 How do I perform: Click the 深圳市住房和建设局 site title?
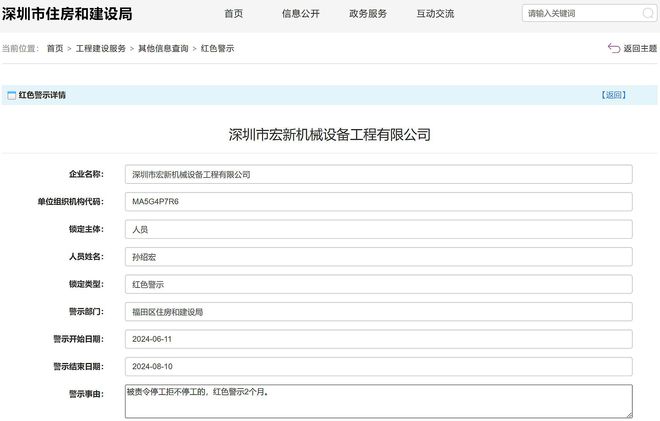tap(67, 14)
